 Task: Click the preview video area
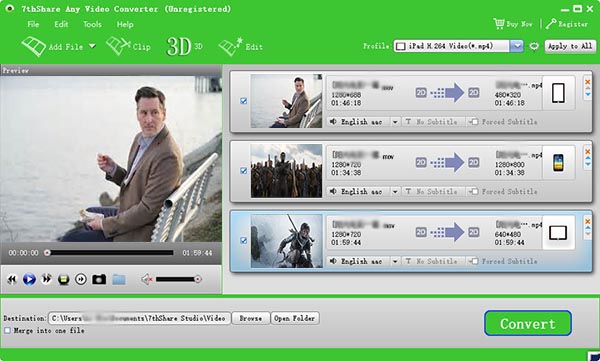click(111, 159)
